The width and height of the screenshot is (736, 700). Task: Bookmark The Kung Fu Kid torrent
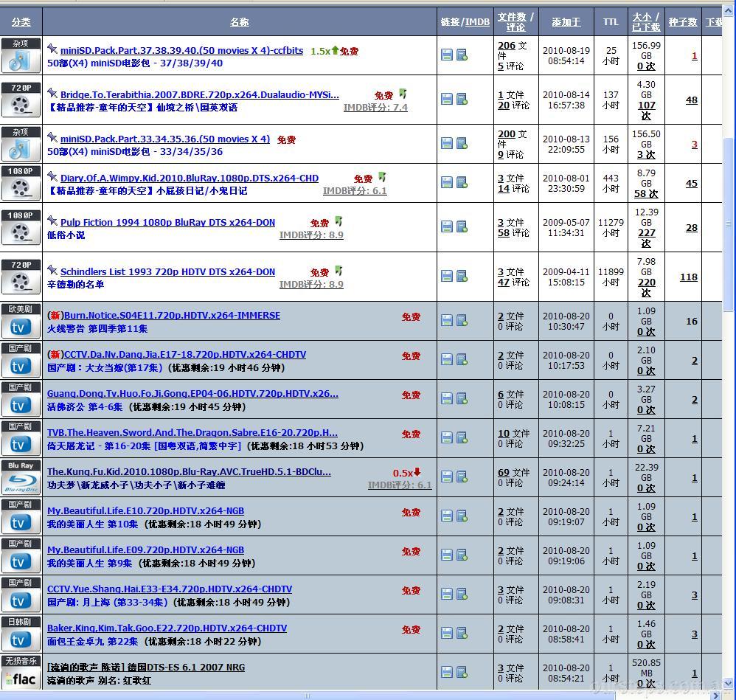click(462, 477)
